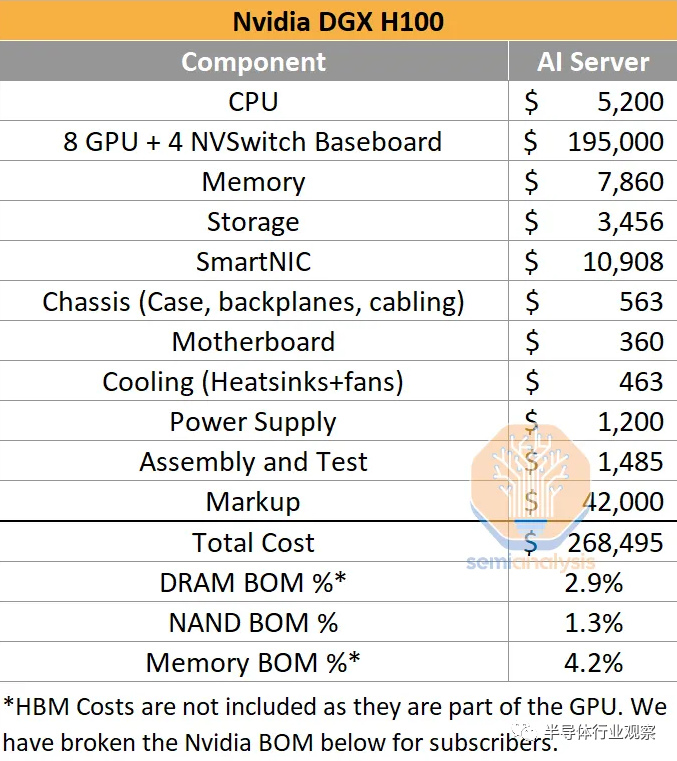
Task: Click the Power Supply row label
Action: [253, 422]
